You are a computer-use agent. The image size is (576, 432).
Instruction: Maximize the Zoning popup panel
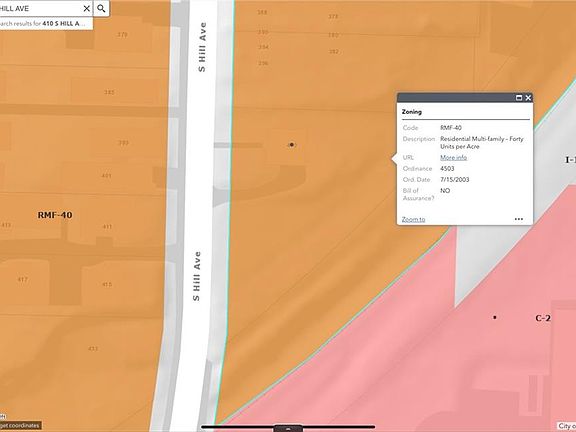pyautogui.click(x=519, y=98)
